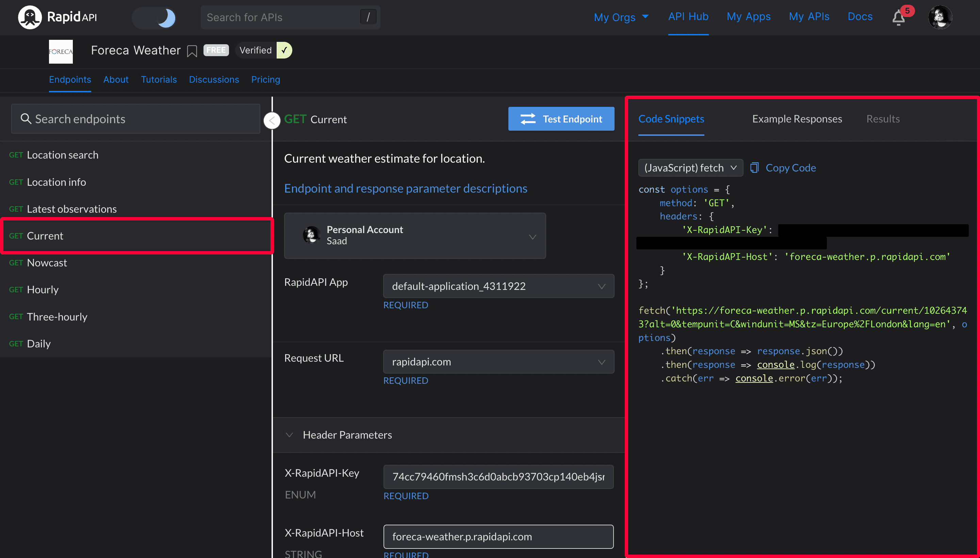Bookmark the Foreca Weather API
This screenshot has width=980, height=558.
192,51
